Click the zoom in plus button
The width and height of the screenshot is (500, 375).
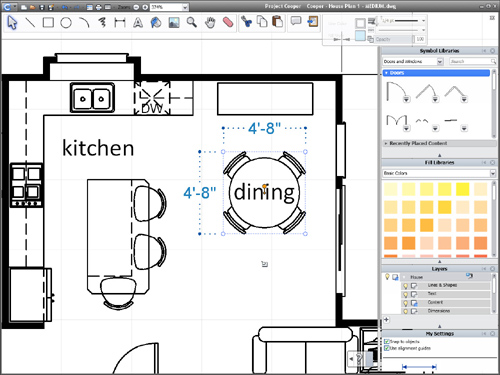click(x=145, y=7)
